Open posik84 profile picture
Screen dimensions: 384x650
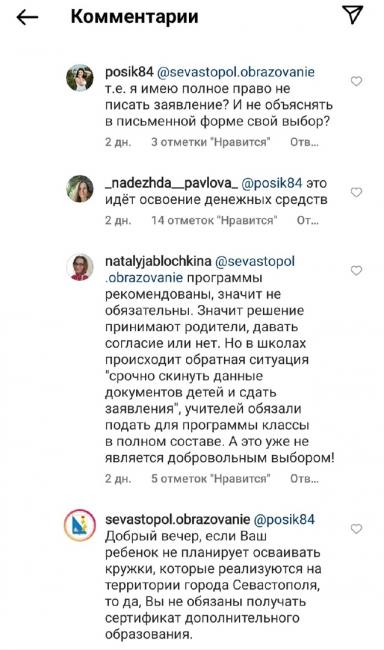coord(80,78)
